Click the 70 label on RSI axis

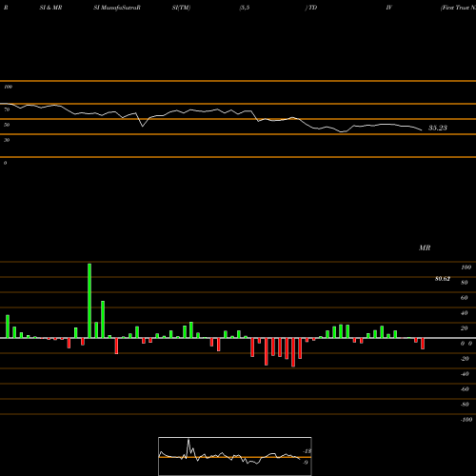click(7, 109)
